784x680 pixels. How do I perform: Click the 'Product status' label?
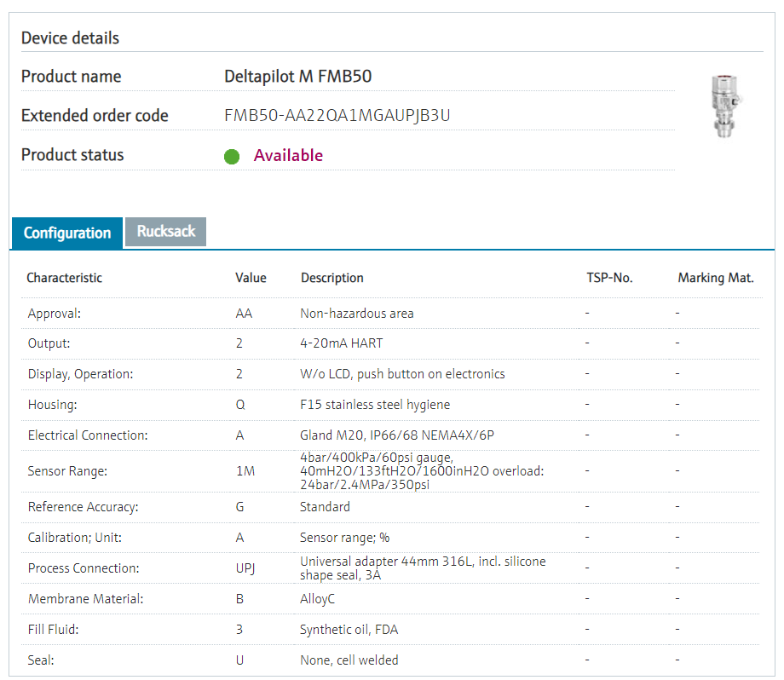(x=72, y=155)
